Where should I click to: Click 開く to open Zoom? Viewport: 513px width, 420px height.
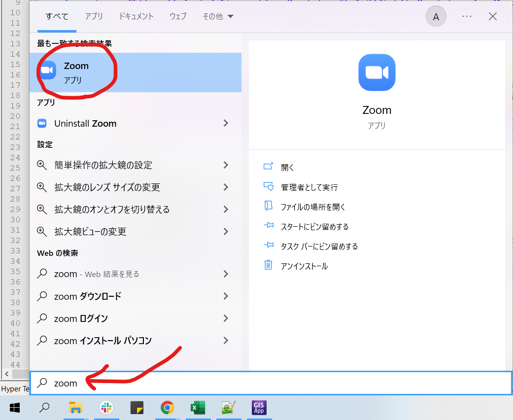288,168
